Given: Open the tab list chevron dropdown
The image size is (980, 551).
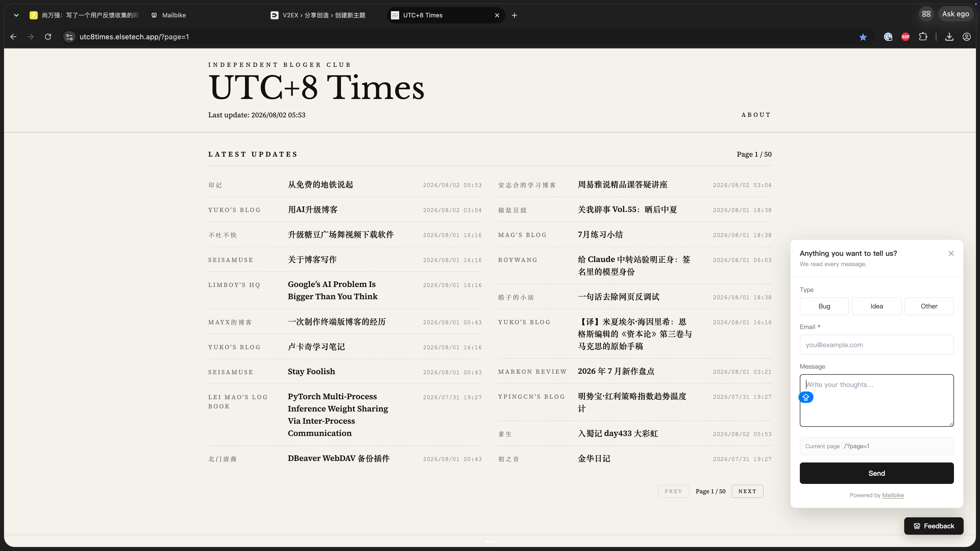Looking at the screenshot, I should 16,15.
